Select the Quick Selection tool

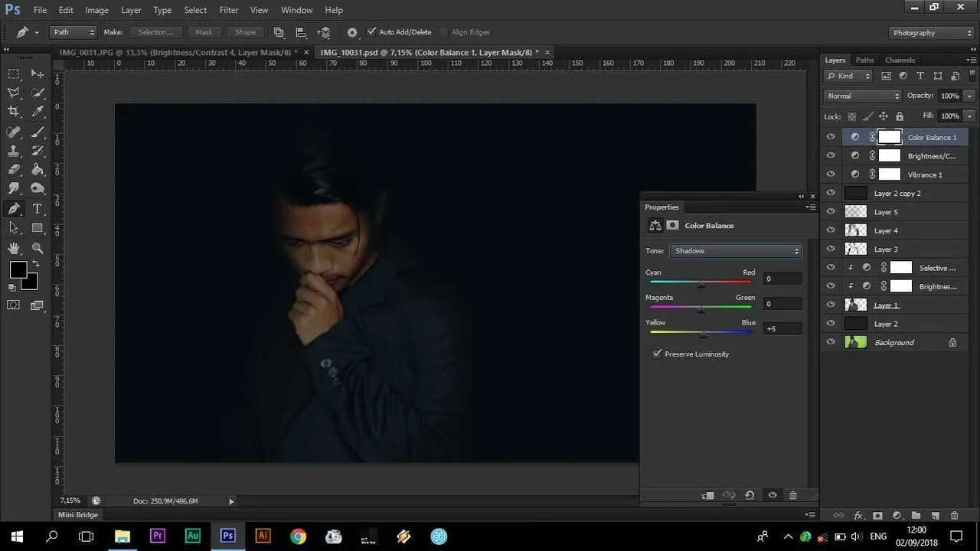pyautogui.click(x=37, y=93)
